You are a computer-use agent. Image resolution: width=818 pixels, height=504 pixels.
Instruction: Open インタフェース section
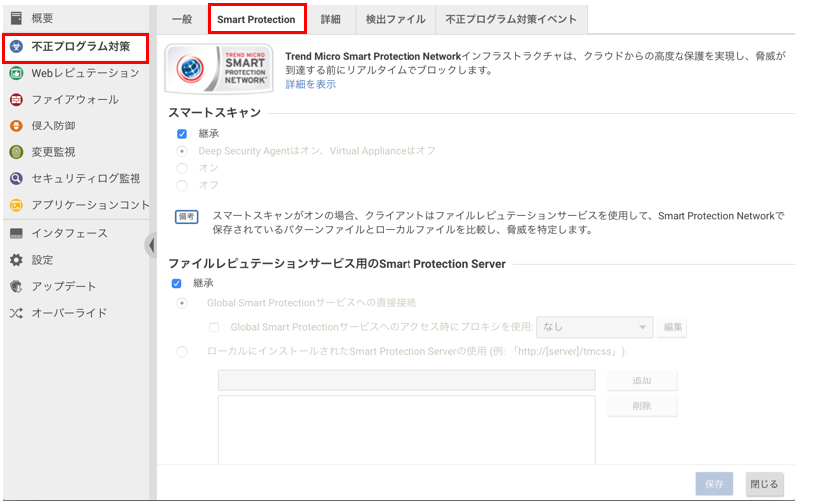tap(70, 233)
